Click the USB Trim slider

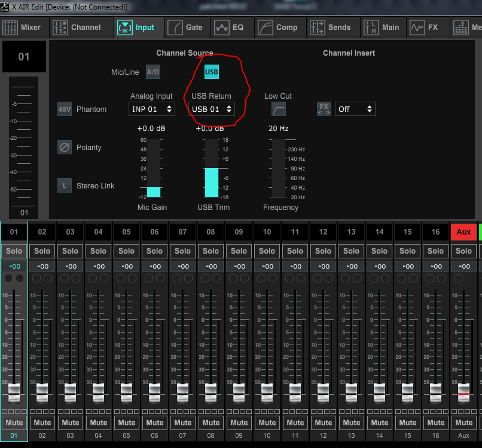(212, 168)
